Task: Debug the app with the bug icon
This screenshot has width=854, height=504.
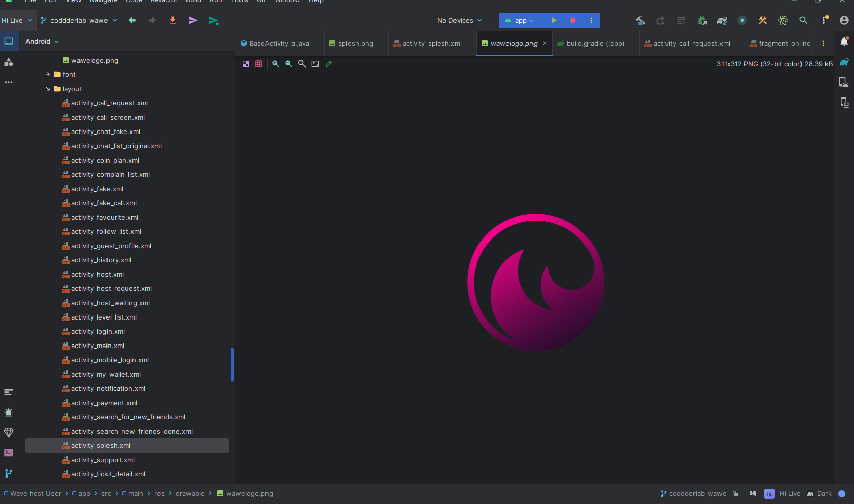Action: (573, 20)
